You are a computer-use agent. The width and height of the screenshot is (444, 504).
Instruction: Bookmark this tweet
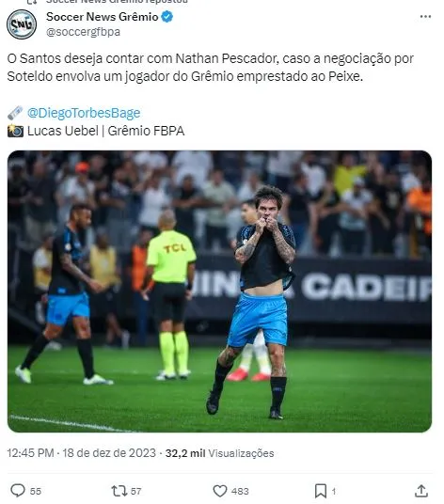[321, 491]
